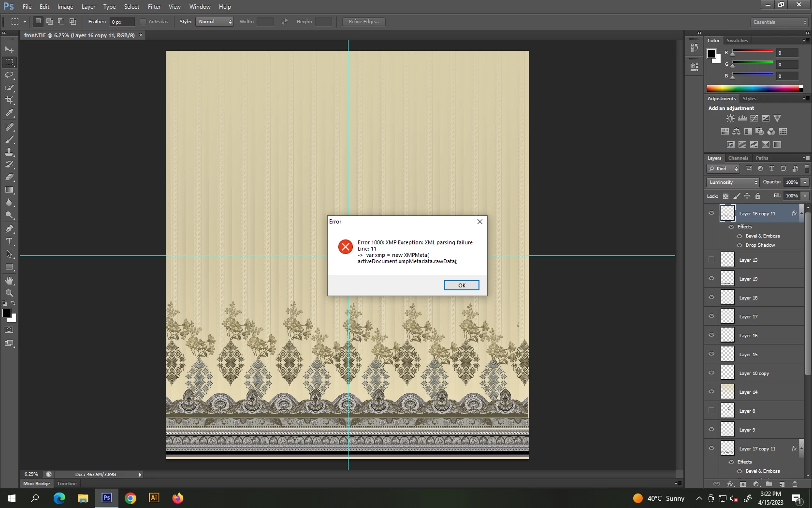Select the Dodge tool

tap(9, 215)
